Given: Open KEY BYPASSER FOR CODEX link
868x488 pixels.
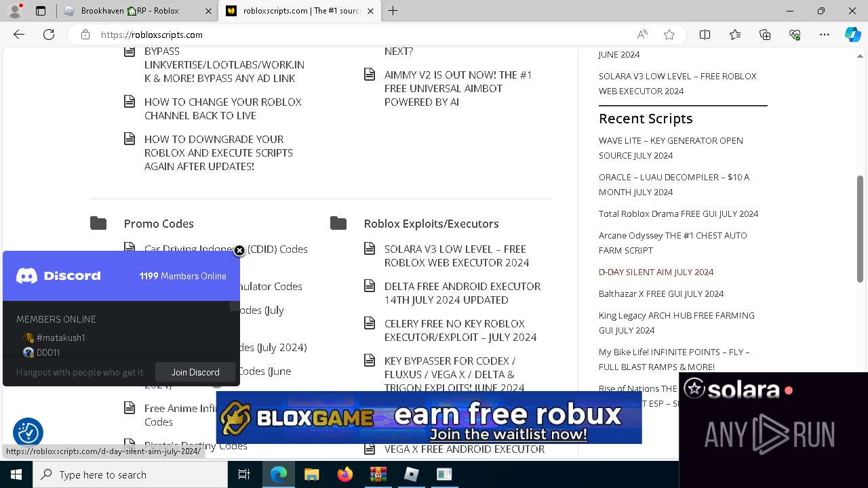Looking at the screenshot, I should [x=454, y=374].
